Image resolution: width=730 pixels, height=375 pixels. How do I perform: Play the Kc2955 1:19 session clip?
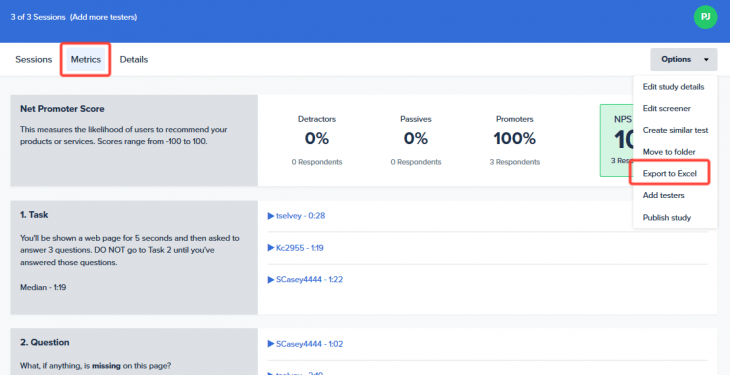coord(295,248)
